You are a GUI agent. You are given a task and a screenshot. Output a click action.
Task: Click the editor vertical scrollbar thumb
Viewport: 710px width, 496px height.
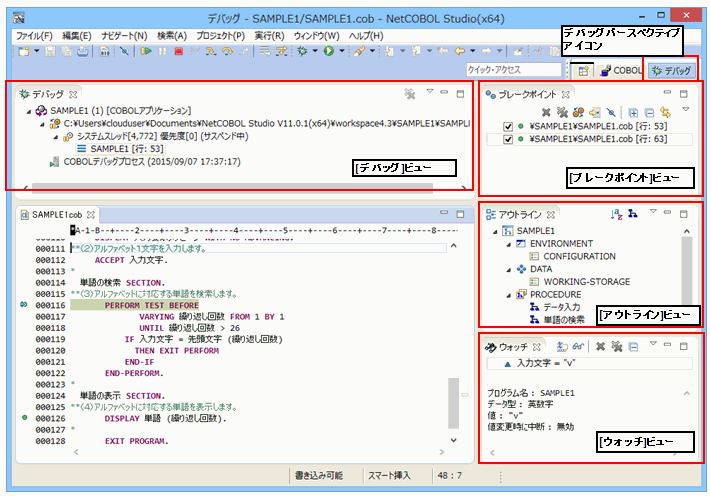point(453,403)
